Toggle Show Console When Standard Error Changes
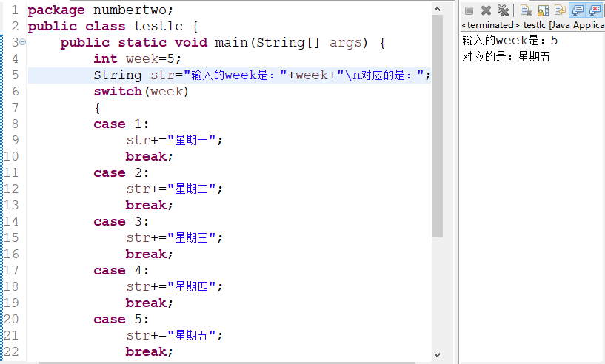This screenshot has height=364, width=605. coord(595,10)
